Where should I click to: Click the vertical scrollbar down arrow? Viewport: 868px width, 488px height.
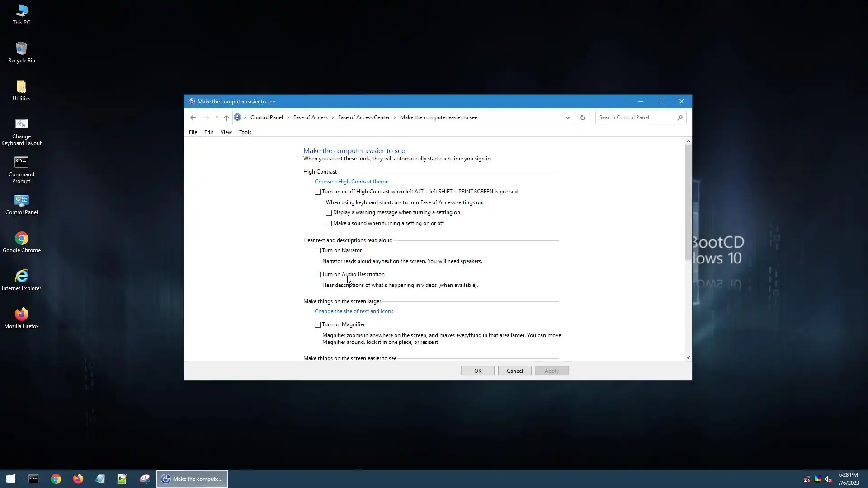[x=688, y=357]
